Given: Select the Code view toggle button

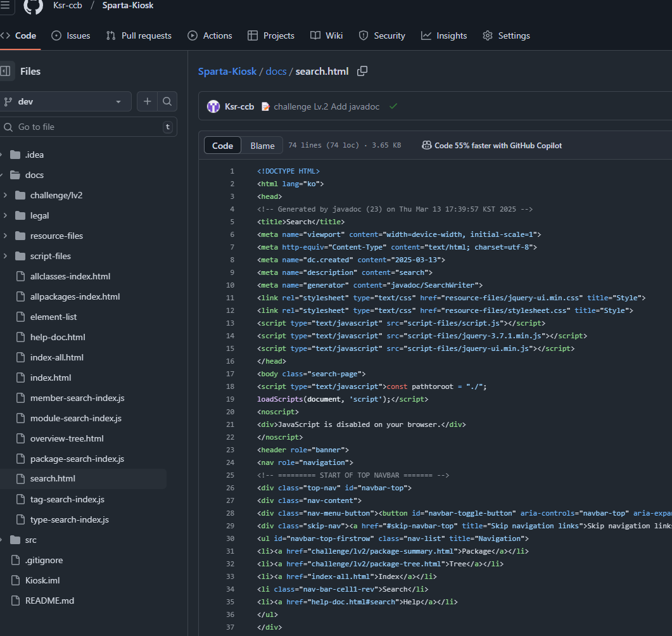Looking at the screenshot, I should (x=222, y=146).
